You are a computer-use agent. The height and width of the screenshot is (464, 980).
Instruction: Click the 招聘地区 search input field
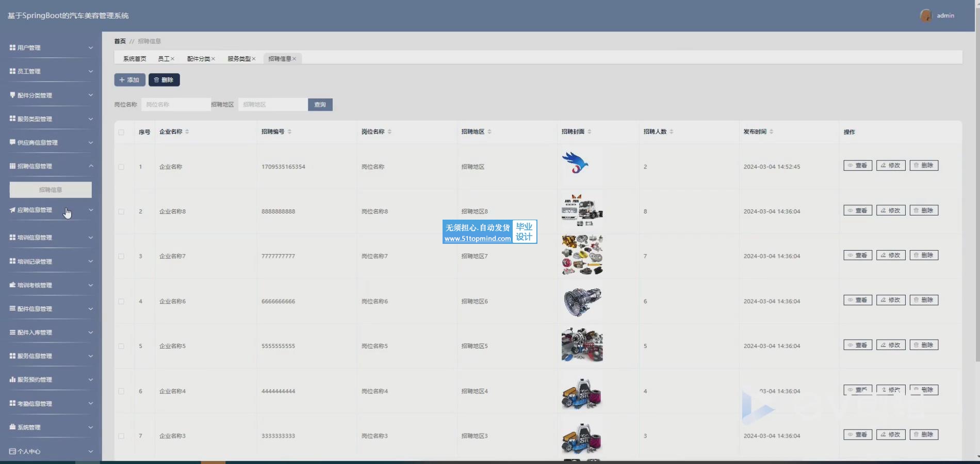coord(273,105)
